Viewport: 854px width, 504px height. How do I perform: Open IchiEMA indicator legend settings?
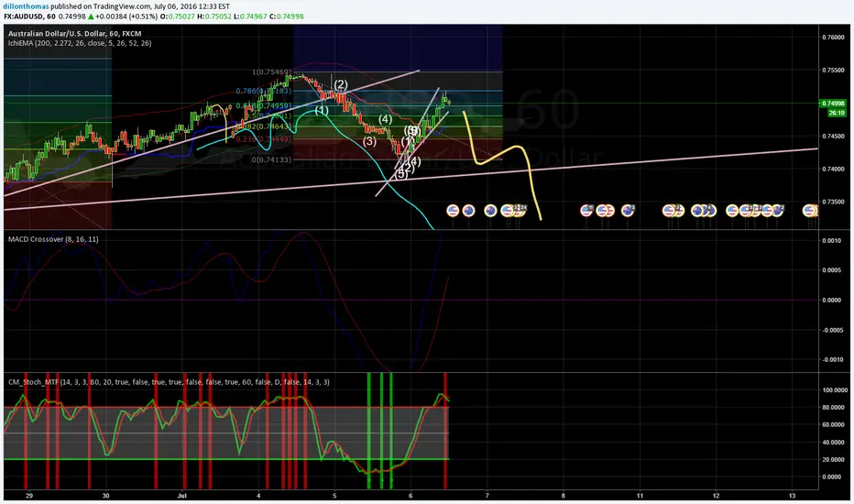(80, 43)
